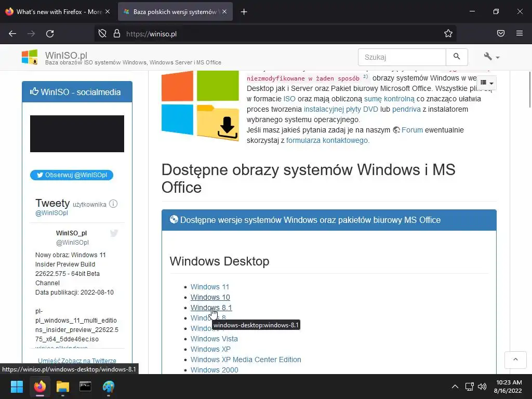Image resolution: width=532 pixels, height=399 pixels.
Task: Open Firefox application menu
Action: click(x=520, y=34)
